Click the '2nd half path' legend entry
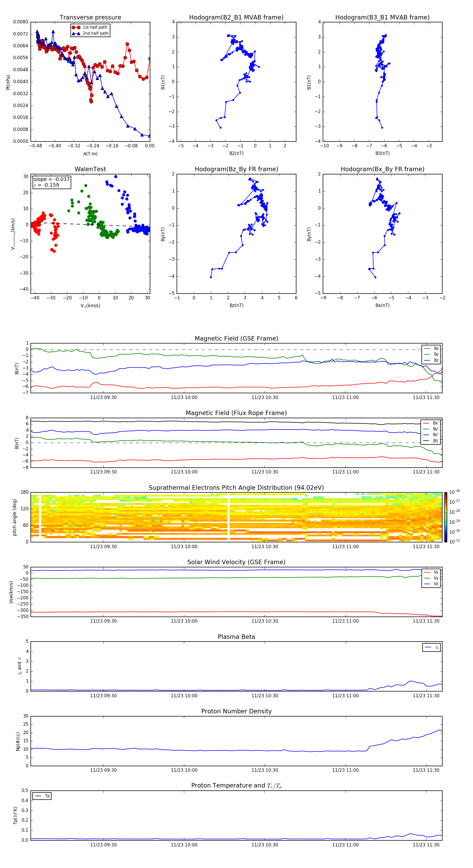Image resolution: width=473 pixels, height=868 pixels. pos(90,33)
